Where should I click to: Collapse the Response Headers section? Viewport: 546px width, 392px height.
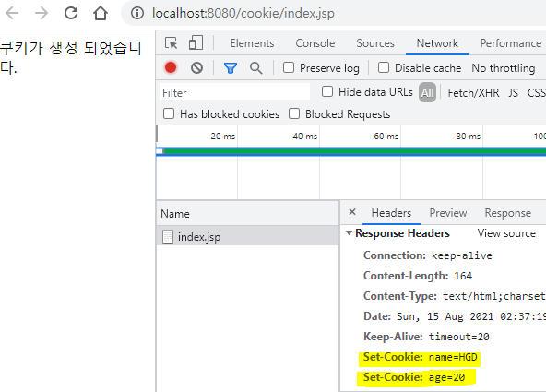[x=349, y=233]
